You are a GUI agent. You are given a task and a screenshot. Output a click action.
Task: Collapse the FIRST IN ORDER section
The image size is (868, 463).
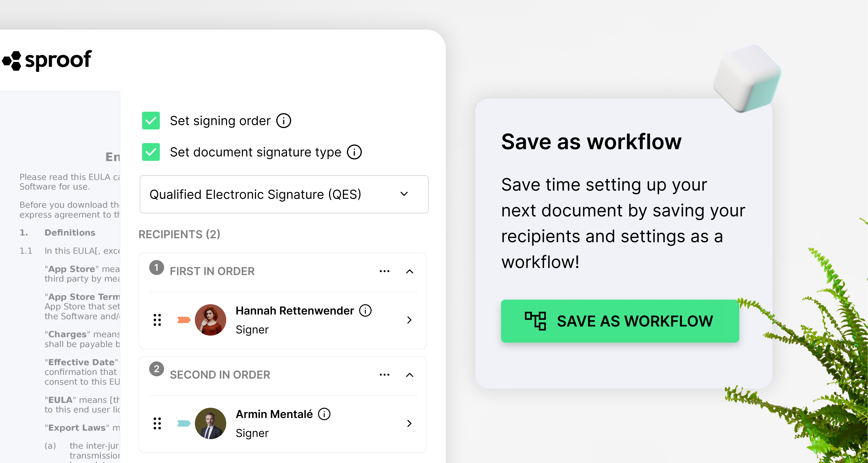[x=410, y=271]
